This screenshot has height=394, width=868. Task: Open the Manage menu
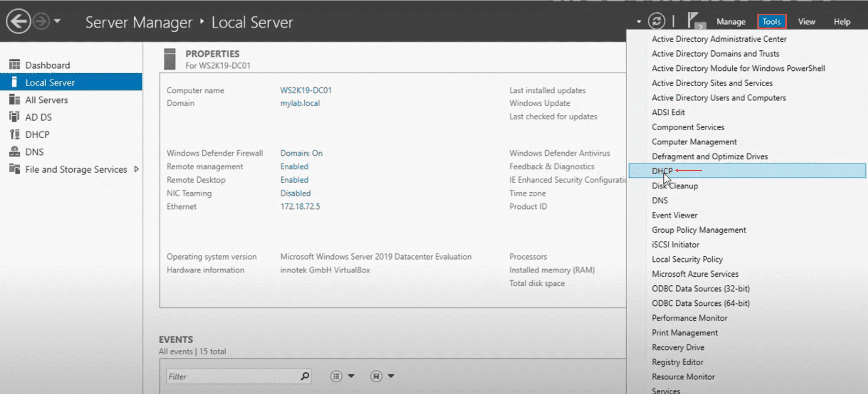(x=731, y=22)
